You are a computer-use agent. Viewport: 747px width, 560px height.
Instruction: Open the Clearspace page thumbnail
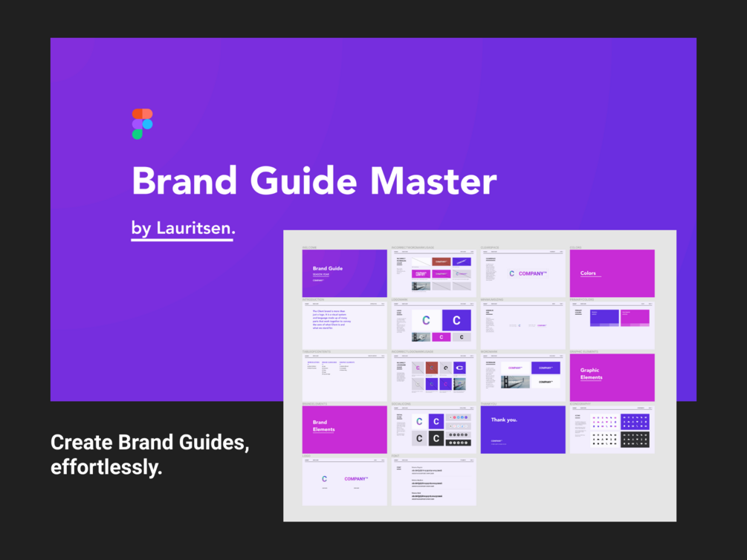(x=523, y=273)
